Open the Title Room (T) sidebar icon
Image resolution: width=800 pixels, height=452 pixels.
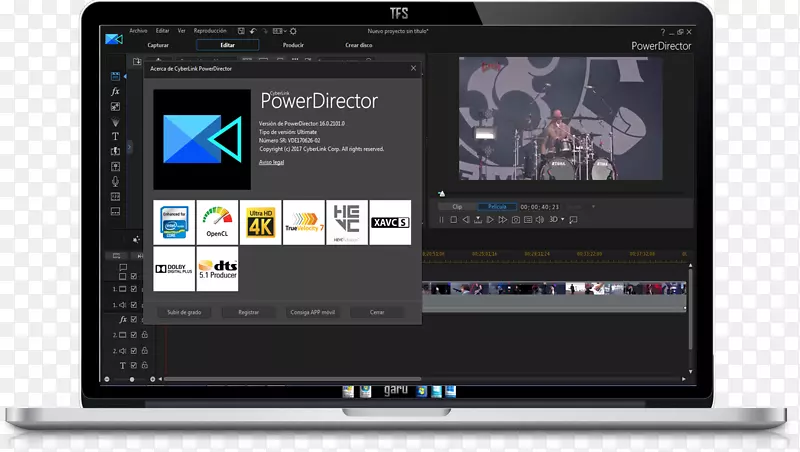tap(115, 136)
